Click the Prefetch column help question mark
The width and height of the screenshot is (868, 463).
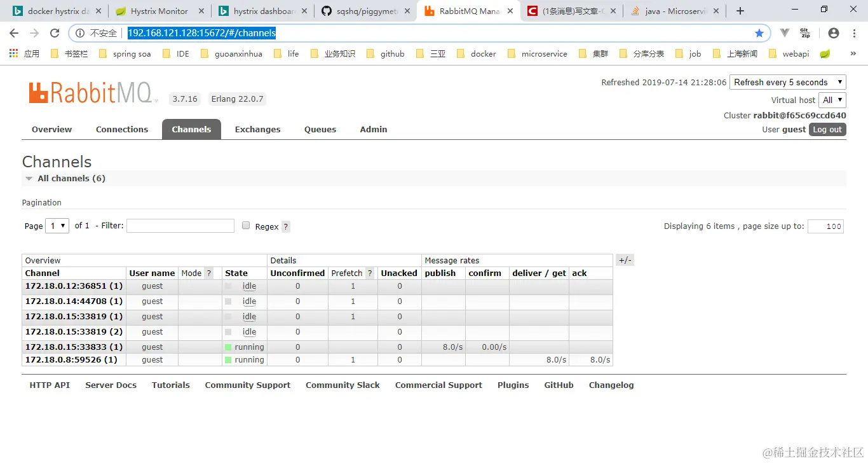pyautogui.click(x=369, y=273)
